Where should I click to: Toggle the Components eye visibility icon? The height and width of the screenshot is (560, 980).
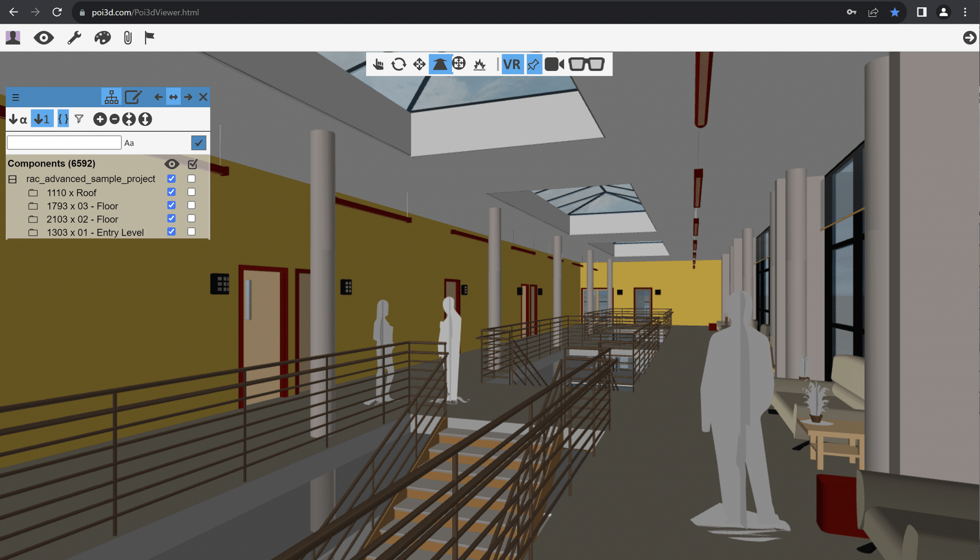[x=172, y=164]
